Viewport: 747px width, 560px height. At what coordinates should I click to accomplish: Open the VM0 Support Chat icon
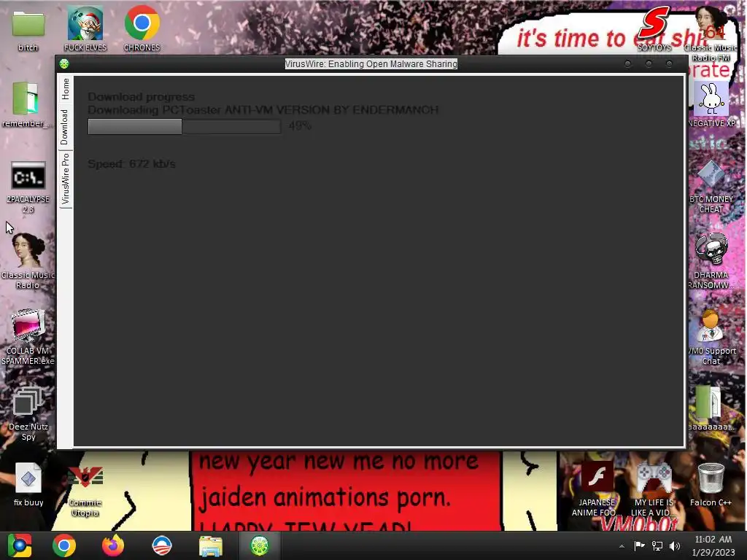coord(711,337)
